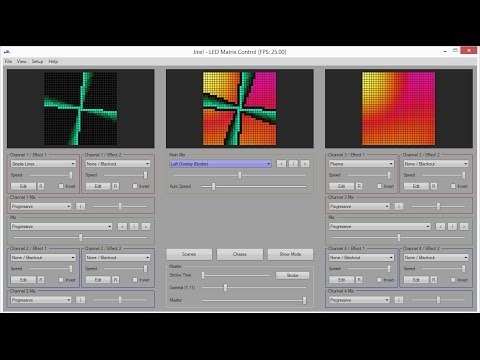Click the Strobe Time slider handle
The height and width of the screenshot is (360, 480).
203,275
